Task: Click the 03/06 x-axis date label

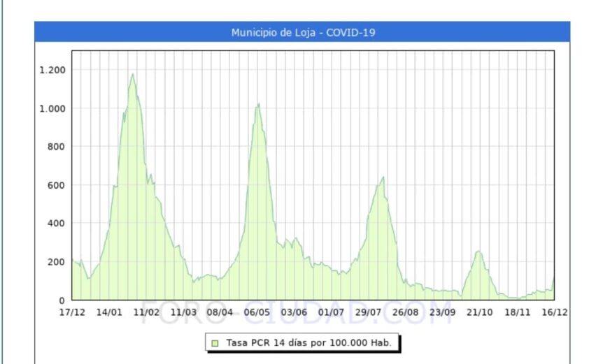Action: [294, 312]
